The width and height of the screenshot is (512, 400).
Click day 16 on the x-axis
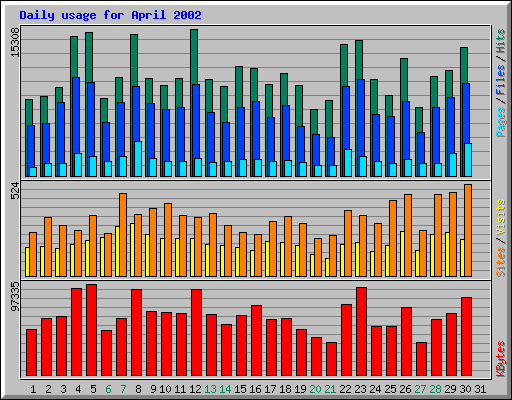pyautogui.click(x=255, y=389)
